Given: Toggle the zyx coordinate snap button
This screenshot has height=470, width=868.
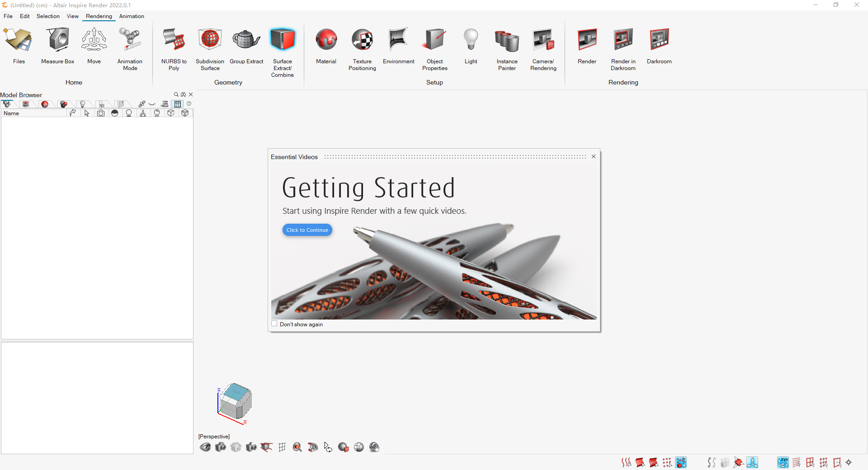Looking at the screenshot, I should click(783, 462).
